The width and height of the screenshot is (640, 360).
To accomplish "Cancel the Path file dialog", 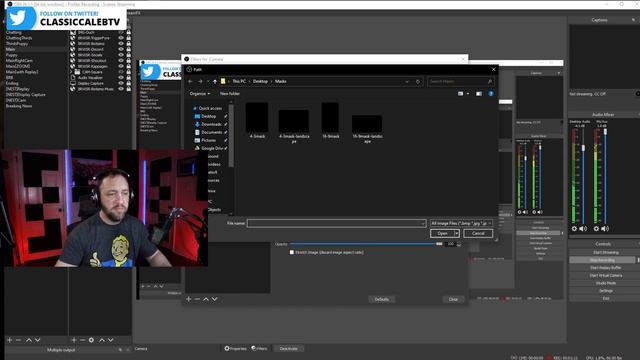I will tap(478, 233).
